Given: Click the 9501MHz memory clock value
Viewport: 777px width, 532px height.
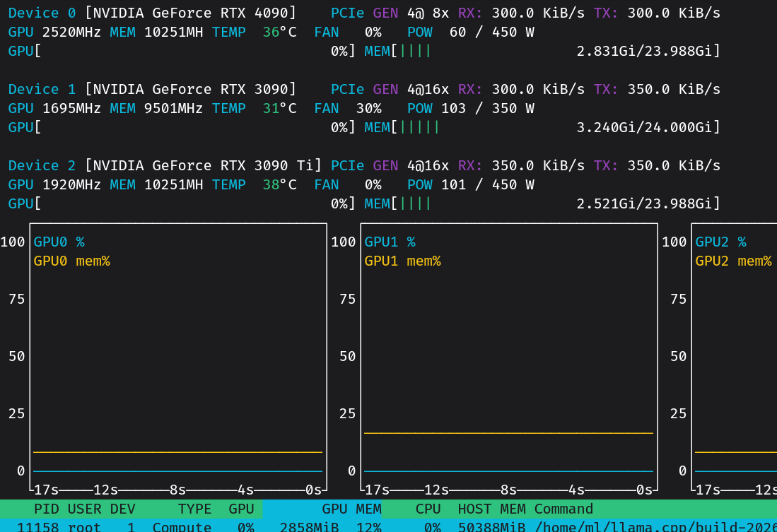Looking at the screenshot, I should click(173, 108).
